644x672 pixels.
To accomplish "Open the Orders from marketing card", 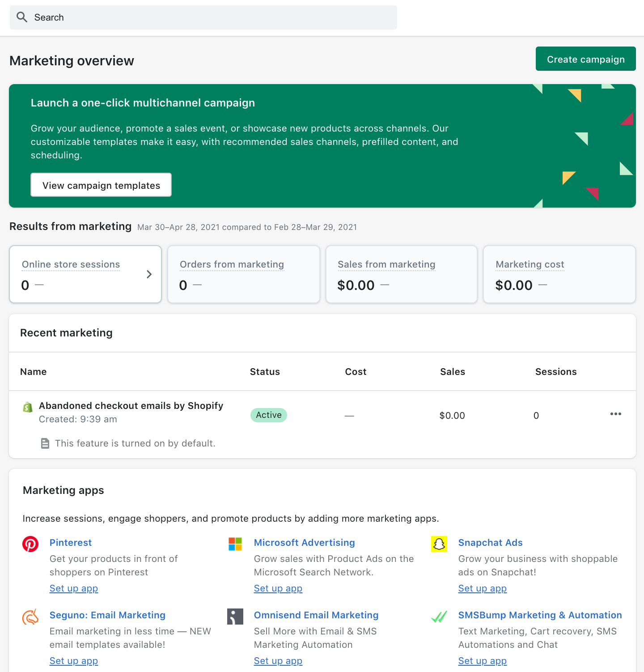I will point(244,274).
